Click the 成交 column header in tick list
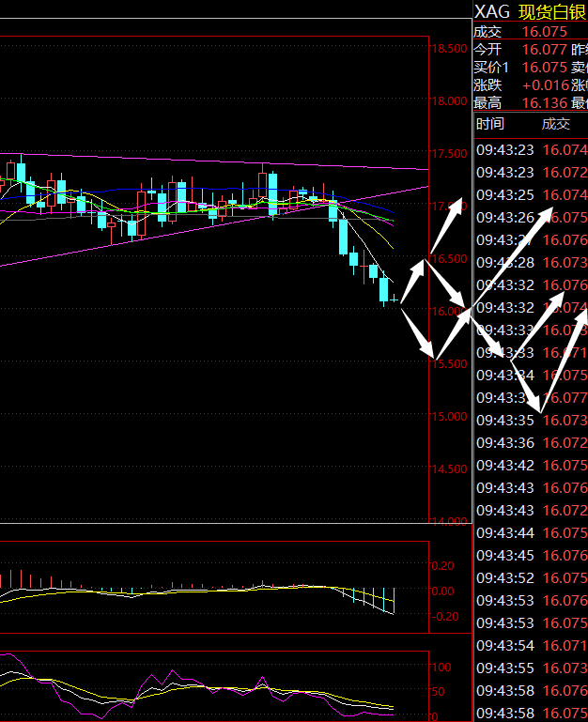Image resolution: width=588 pixels, height=722 pixels. [556, 123]
